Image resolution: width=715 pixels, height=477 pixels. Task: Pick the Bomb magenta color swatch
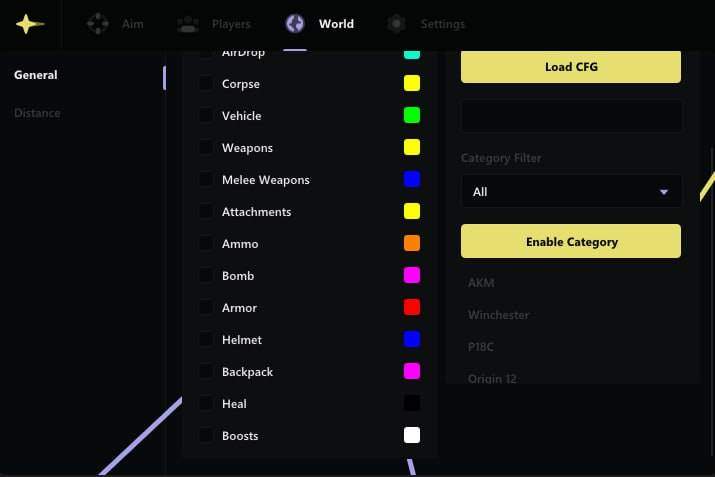click(412, 275)
